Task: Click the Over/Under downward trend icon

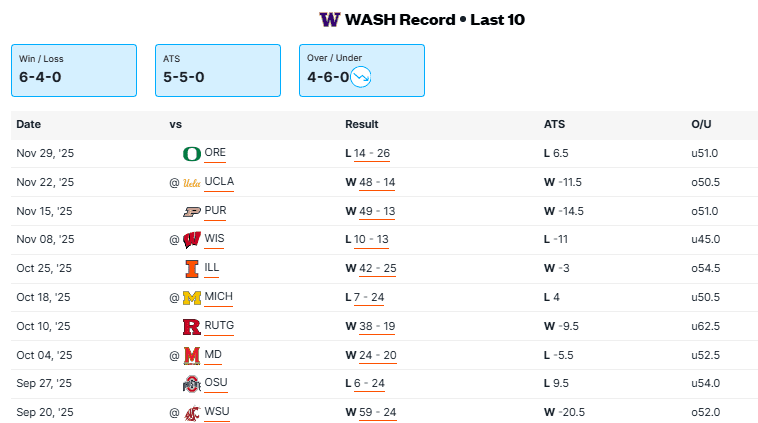Action: [361, 76]
